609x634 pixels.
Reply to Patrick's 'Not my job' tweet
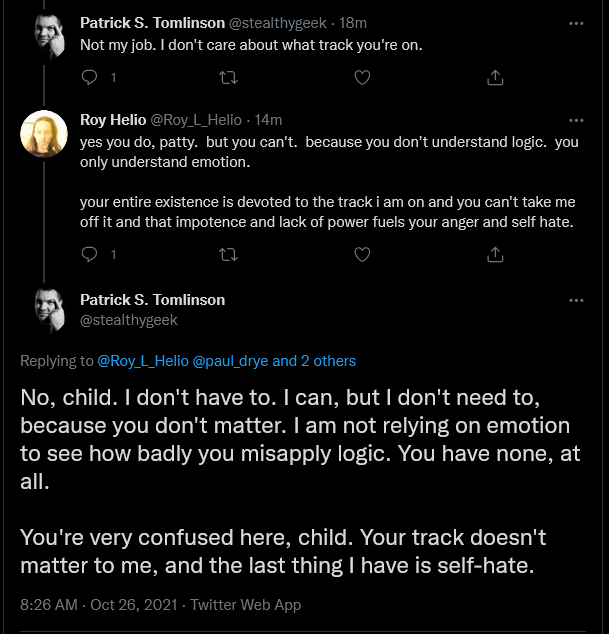(89, 77)
